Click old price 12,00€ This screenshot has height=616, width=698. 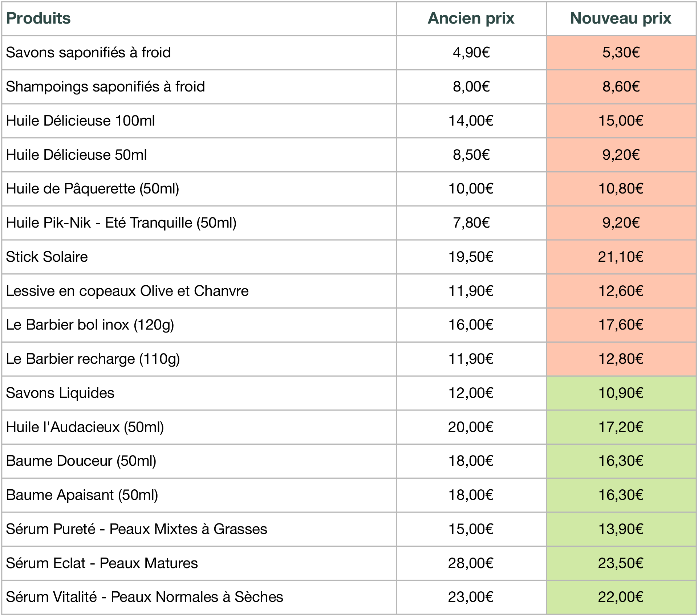471,393
